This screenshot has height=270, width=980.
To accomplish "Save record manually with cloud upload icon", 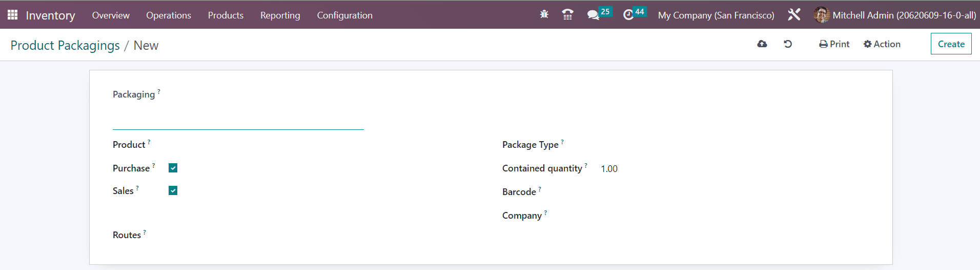I will pyautogui.click(x=762, y=44).
